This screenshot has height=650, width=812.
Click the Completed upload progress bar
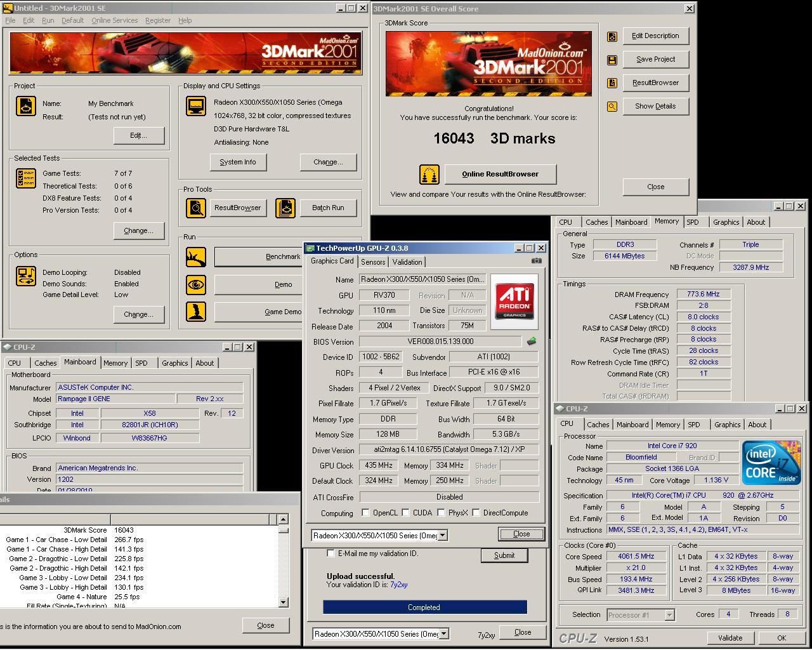point(424,607)
